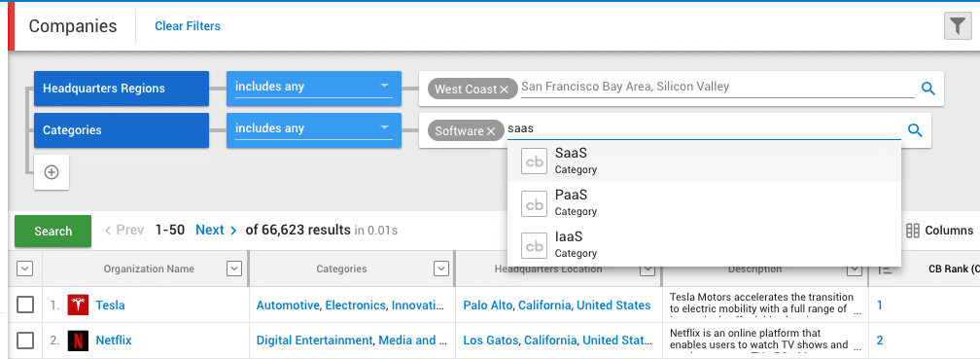Click the green Search button

tap(53, 231)
